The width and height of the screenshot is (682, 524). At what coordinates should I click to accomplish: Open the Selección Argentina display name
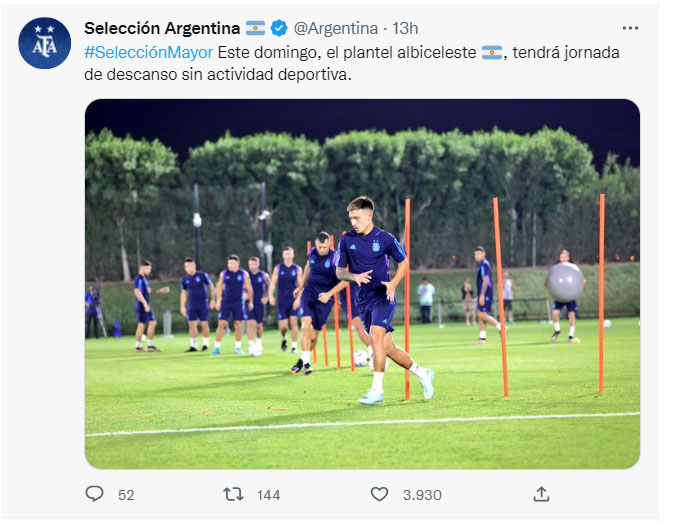[162, 28]
